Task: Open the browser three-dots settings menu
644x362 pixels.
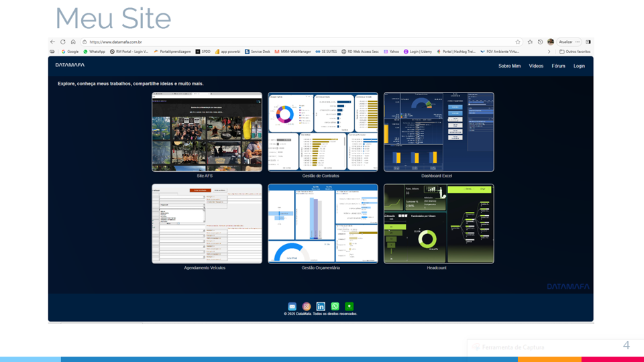Action: click(x=578, y=42)
